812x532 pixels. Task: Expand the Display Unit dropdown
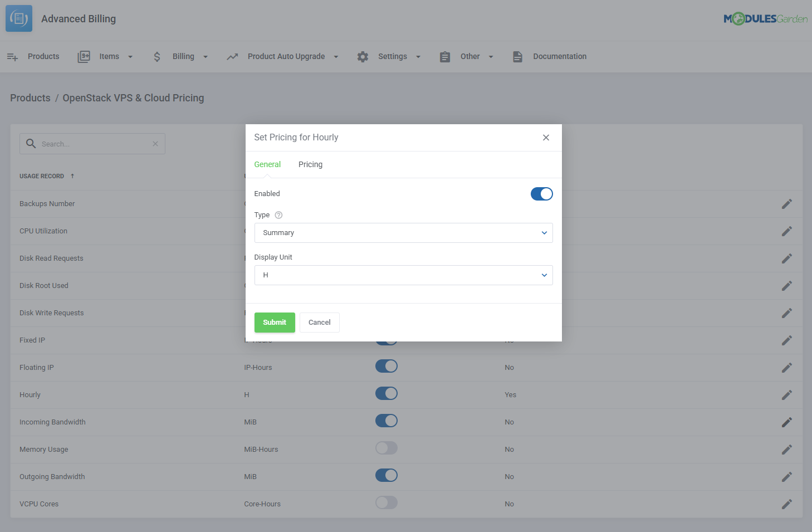(403, 275)
